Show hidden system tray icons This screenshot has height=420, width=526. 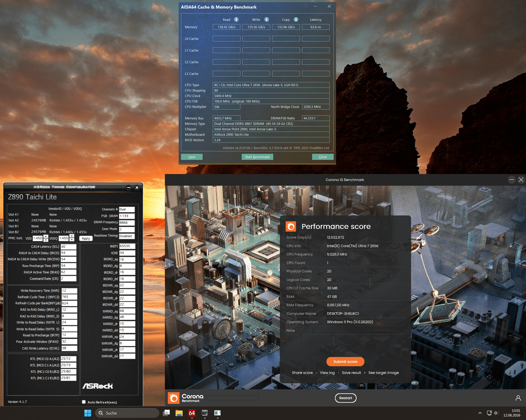[480, 413]
